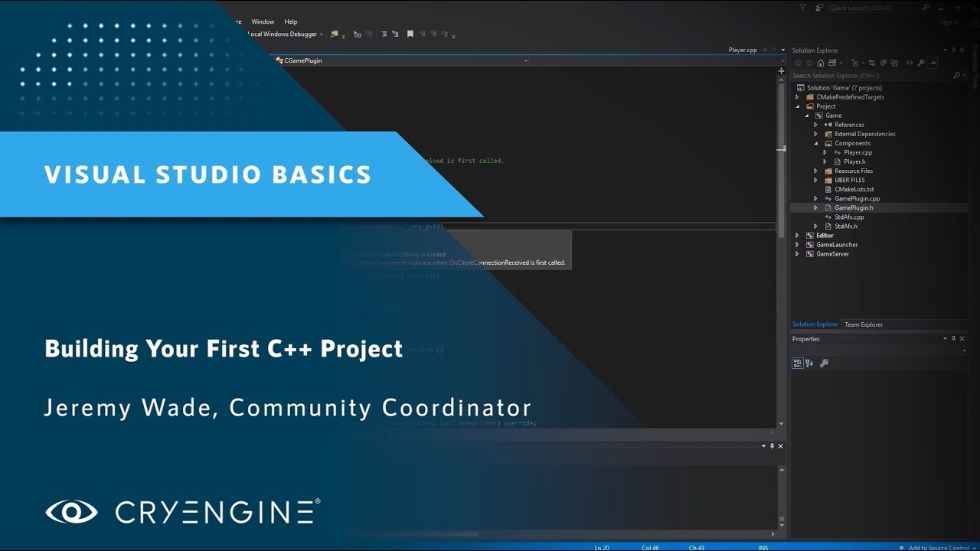The height and width of the screenshot is (551, 980).
Task: Expand the CMakePredefinedTargets folder
Action: tap(797, 97)
